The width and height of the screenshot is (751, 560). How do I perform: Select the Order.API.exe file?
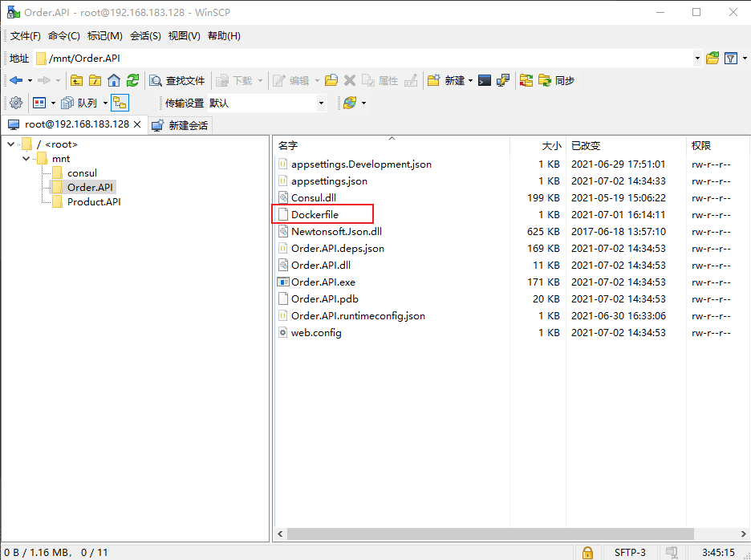323,282
